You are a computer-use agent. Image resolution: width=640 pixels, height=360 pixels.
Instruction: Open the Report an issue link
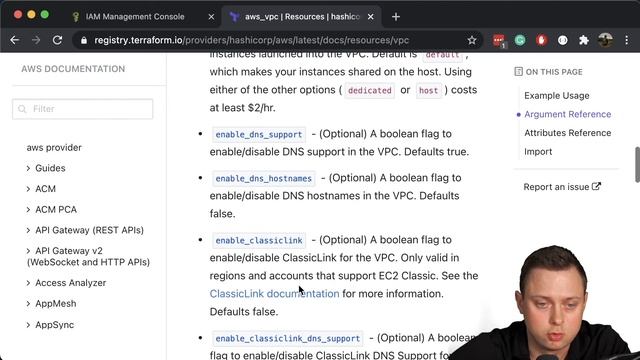coord(562,187)
